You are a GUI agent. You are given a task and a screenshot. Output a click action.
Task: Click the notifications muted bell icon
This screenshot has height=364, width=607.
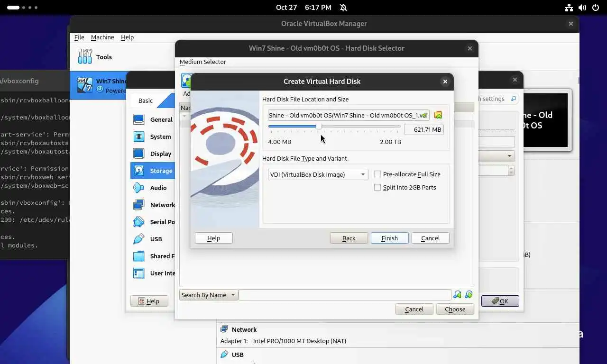point(343,8)
